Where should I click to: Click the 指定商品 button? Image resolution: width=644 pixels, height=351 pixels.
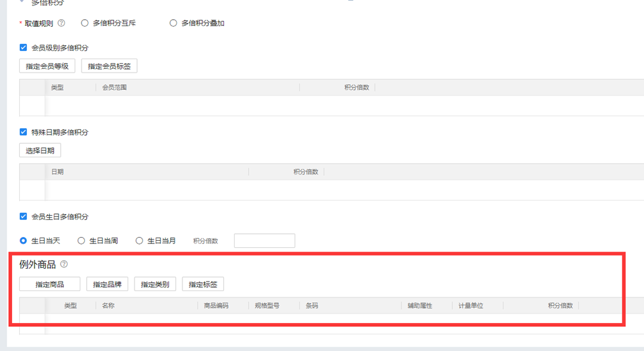coord(50,284)
